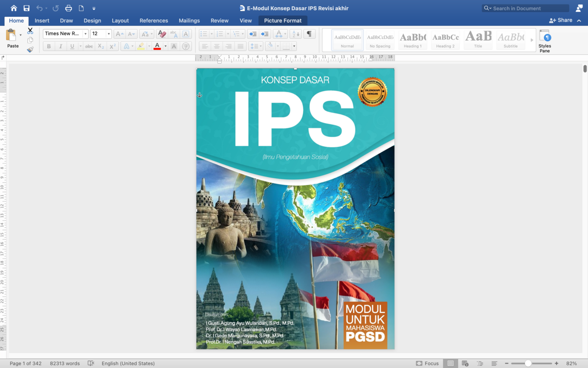
Task: Cut selection with the scissors icon
Action: (x=30, y=31)
